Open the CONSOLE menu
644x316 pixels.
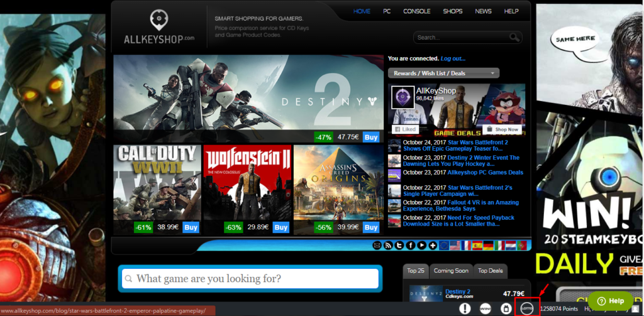pyautogui.click(x=416, y=11)
